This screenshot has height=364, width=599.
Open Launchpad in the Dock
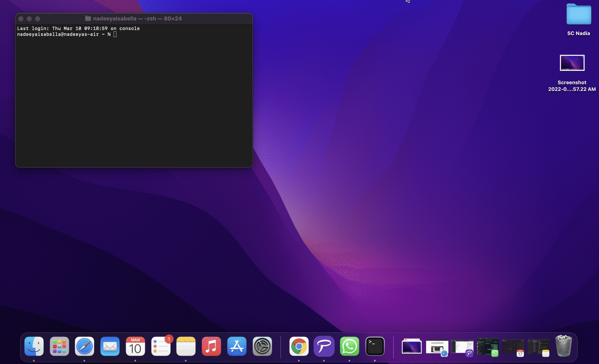(x=60, y=346)
